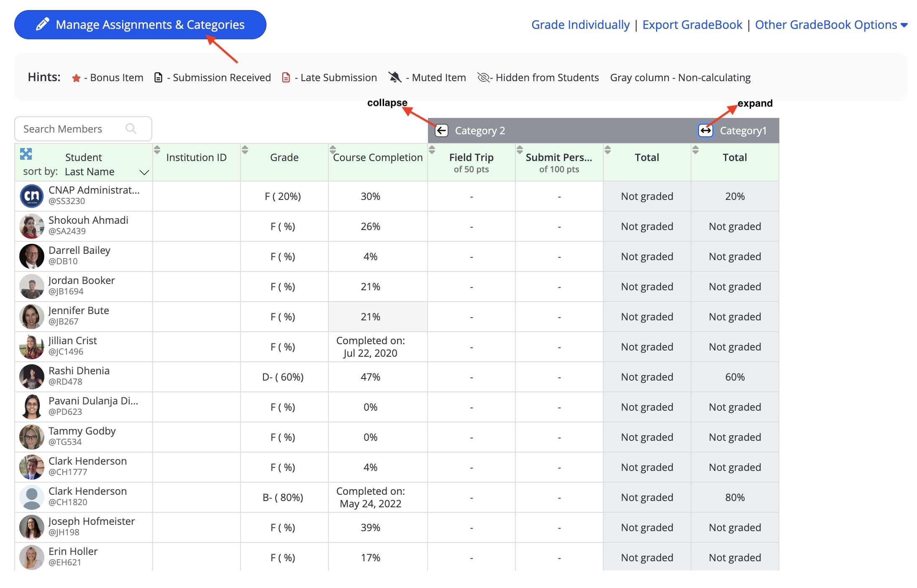Click B- ( 80%) grade for Clark Henderson
917x588 pixels.
pos(283,498)
